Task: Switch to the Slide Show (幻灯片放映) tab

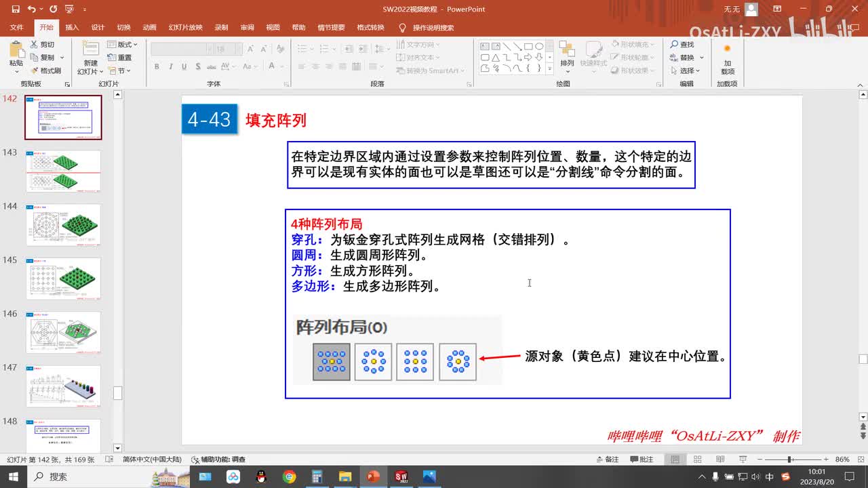Action: click(x=186, y=28)
